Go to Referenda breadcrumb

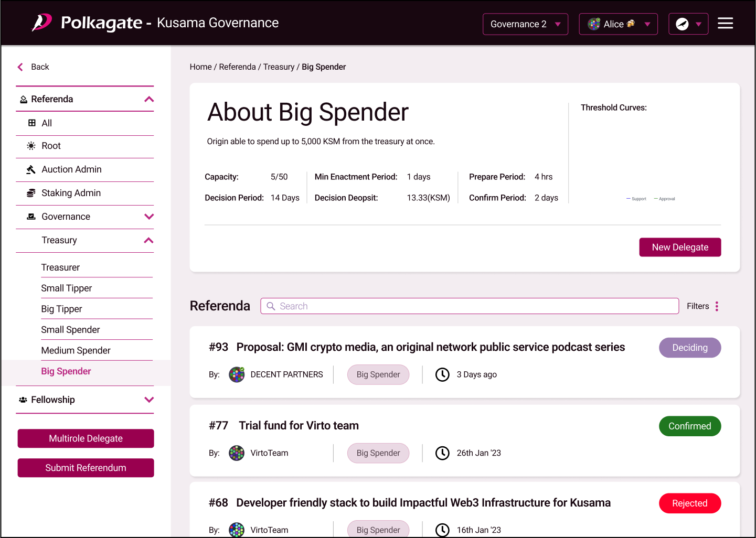coord(237,67)
